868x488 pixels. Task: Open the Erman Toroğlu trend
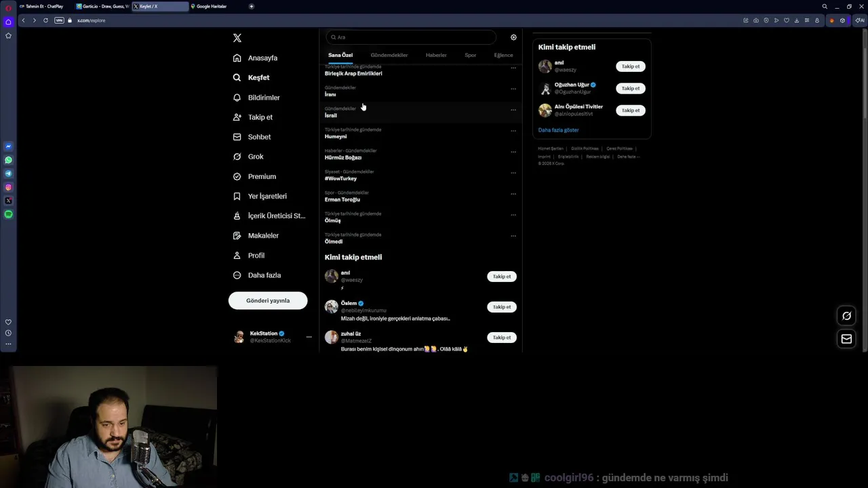(x=342, y=199)
